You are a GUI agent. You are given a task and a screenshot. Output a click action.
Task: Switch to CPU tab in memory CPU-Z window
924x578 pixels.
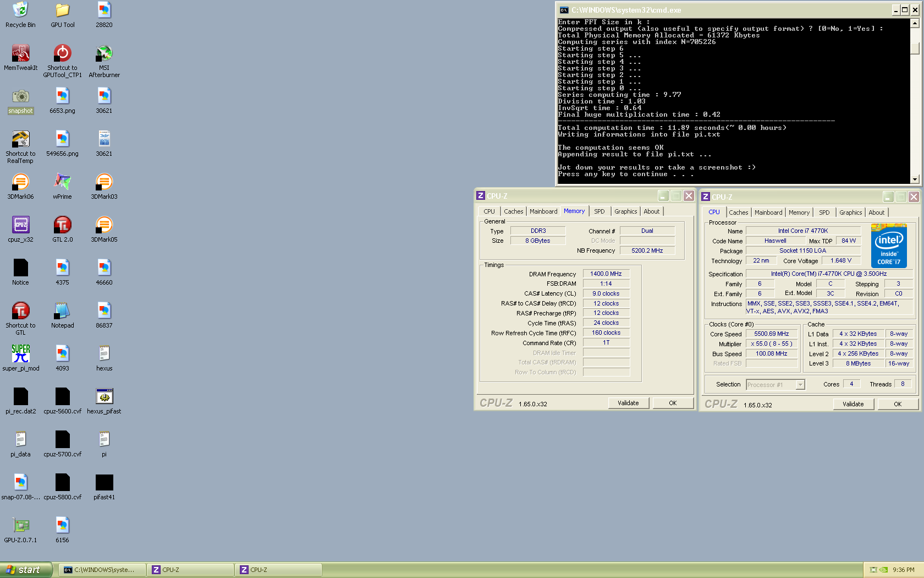point(489,211)
